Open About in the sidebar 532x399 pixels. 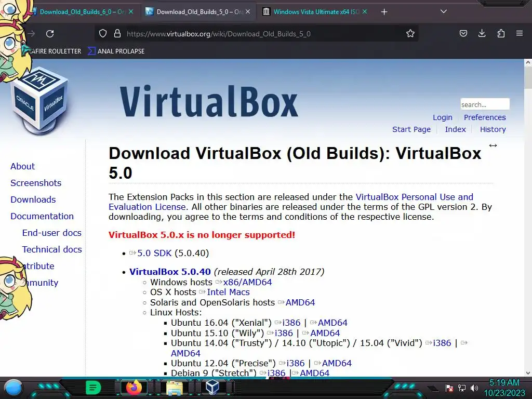click(x=22, y=166)
